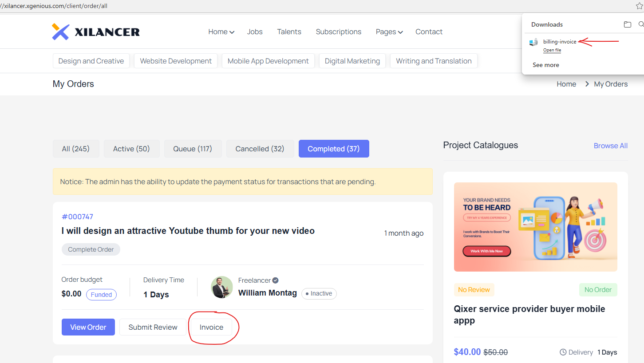Screen dimensions: 644x363
Task: Click the No Order label
Action: (x=598, y=290)
